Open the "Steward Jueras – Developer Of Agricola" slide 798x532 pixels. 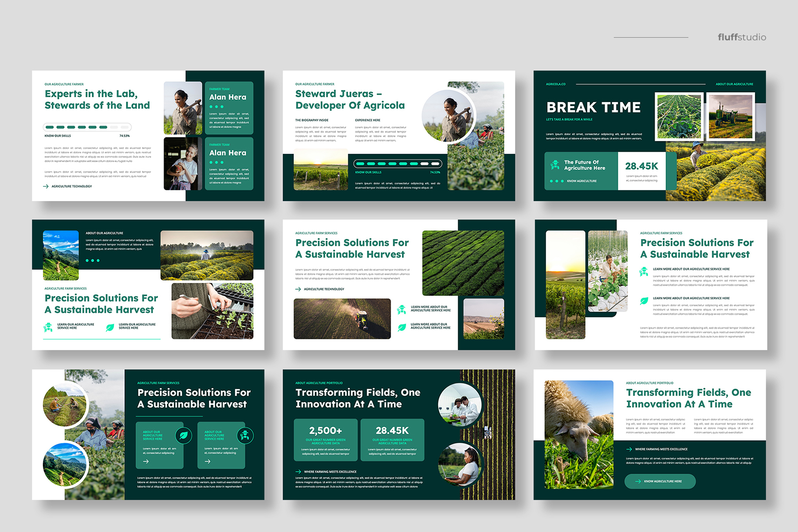(398, 136)
